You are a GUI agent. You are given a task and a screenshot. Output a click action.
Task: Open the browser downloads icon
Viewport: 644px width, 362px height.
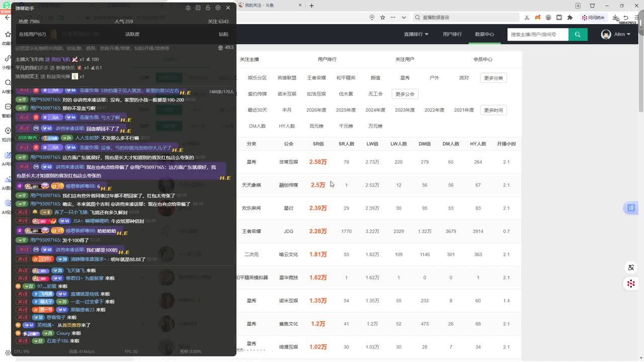[616, 17]
